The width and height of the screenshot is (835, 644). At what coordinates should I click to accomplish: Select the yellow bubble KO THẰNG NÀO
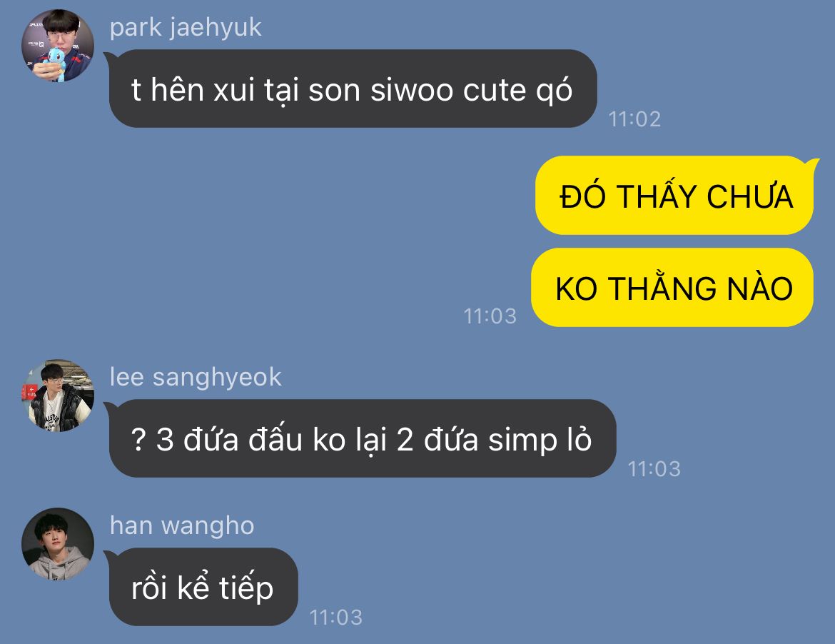pos(672,288)
